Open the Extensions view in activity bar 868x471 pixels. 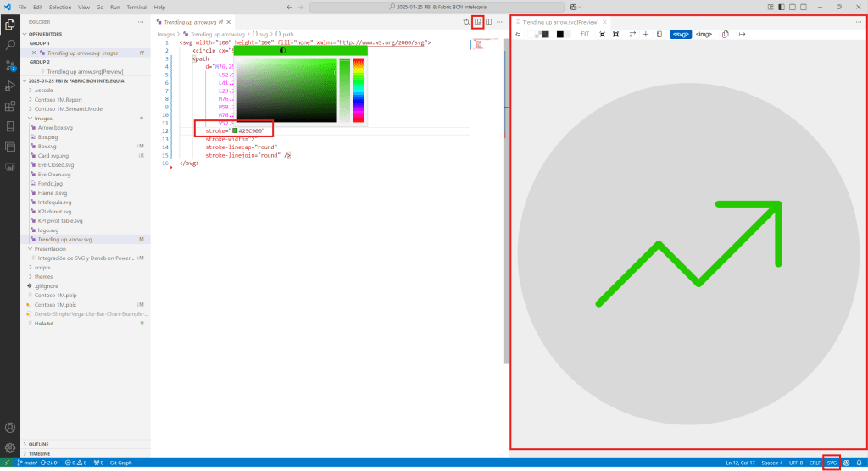pyautogui.click(x=10, y=106)
